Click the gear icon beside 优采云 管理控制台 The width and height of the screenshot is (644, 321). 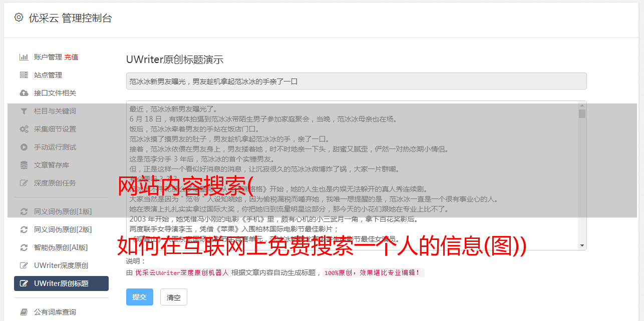point(19,17)
